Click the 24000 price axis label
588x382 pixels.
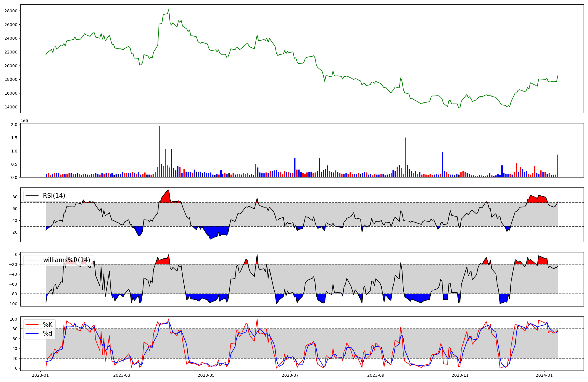coord(11,38)
